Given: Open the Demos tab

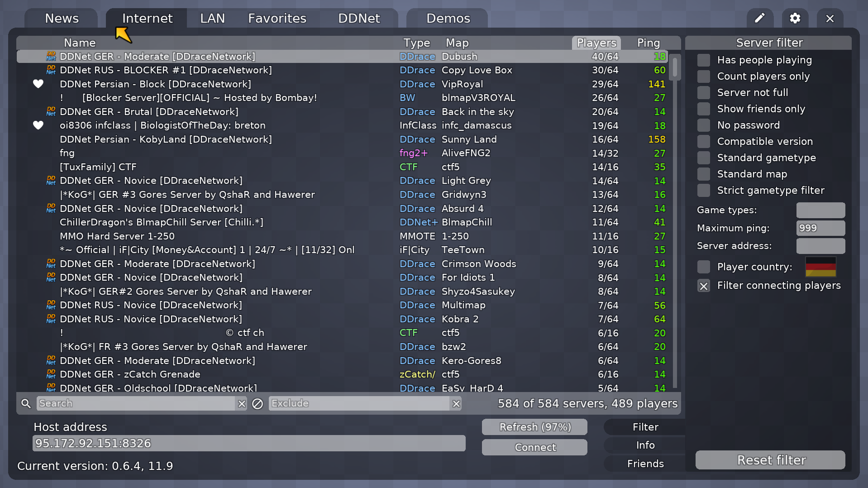Looking at the screenshot, I should pyautogui.click(x=447, y=18).
